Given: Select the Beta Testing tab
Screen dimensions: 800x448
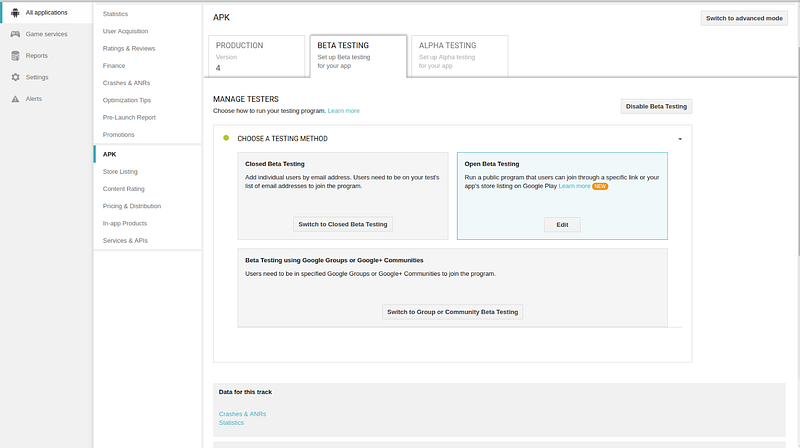Looking at the screenshot, I should [x=358, y=56].
